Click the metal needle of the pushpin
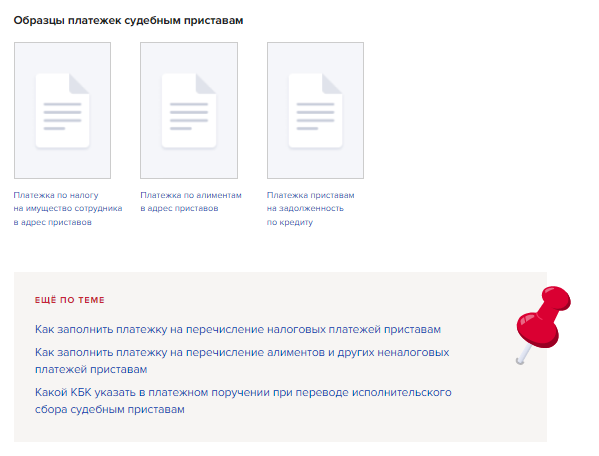This screenshot has height=456, width=599. [523, 354]
